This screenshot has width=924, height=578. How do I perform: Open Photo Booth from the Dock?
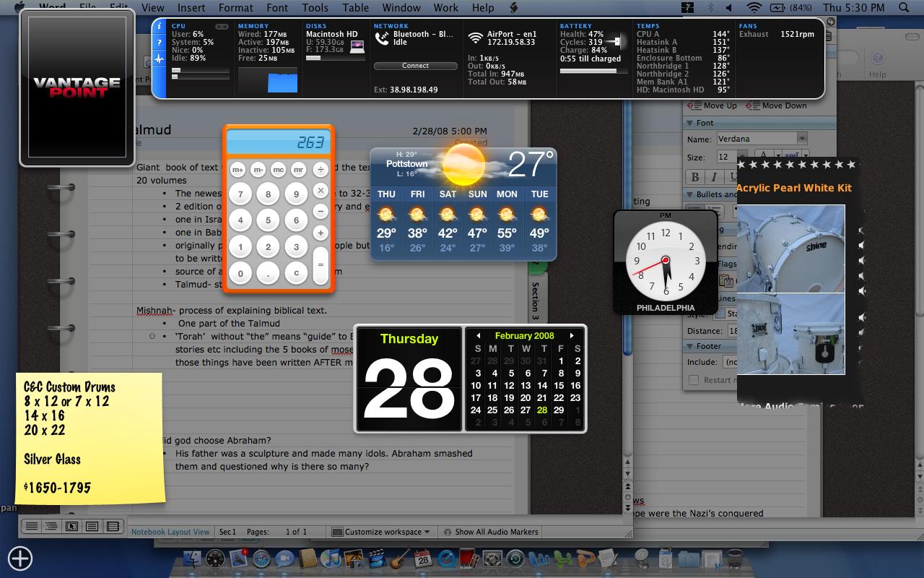click(469, 558)
